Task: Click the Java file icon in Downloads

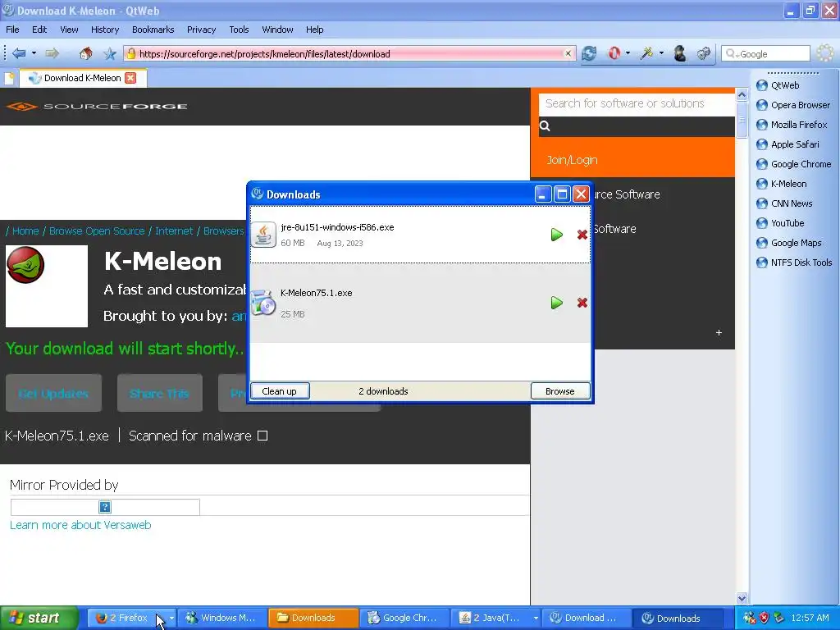Action: point(263,235)
